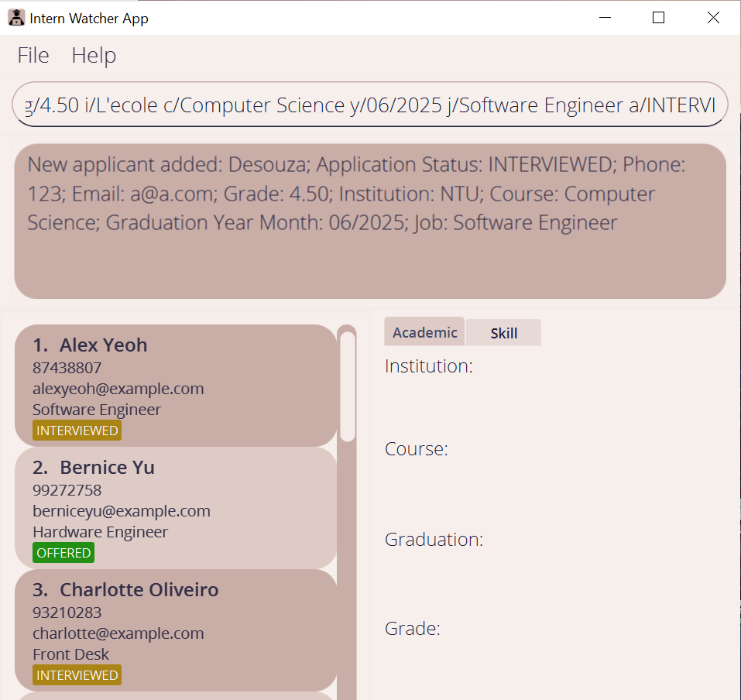This screenshot has width=741, height=700.
Task: Click the Intern Watcher App title icon
Action: click(x=16, y=18)
